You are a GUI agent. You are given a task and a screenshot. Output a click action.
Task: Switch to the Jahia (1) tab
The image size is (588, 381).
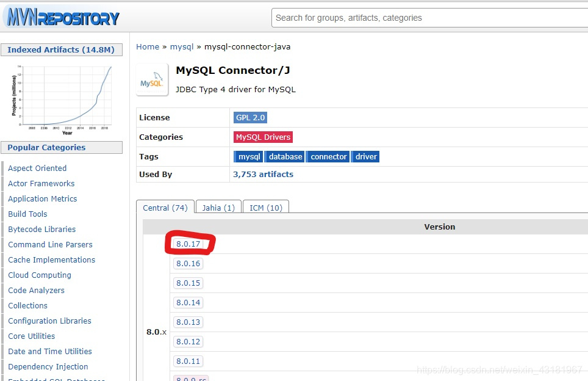pyautogui.click(x=218, y=208)
